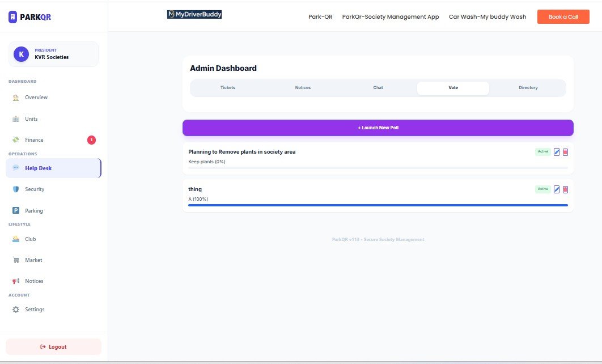The image size is (602, 364).
Task: Open the Chat tab
Action: coord(378,87)
